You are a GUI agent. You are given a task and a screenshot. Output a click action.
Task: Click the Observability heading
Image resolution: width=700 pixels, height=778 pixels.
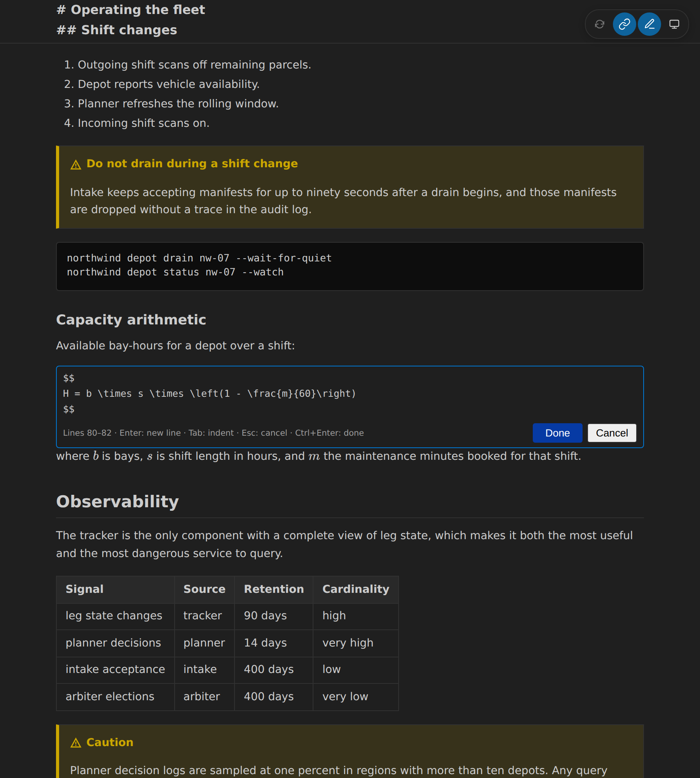(x=117, y=501)
